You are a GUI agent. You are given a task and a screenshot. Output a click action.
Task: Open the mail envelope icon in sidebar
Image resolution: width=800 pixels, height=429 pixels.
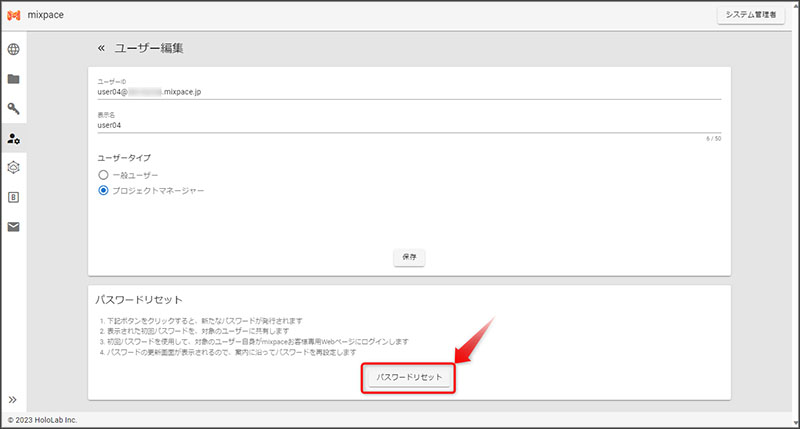(14, 227)
